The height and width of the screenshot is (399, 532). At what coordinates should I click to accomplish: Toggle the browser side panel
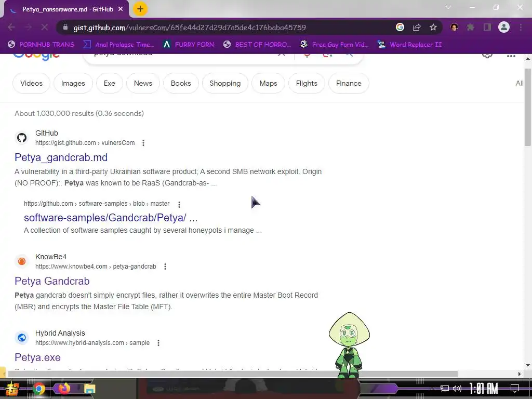coord(487,27)
